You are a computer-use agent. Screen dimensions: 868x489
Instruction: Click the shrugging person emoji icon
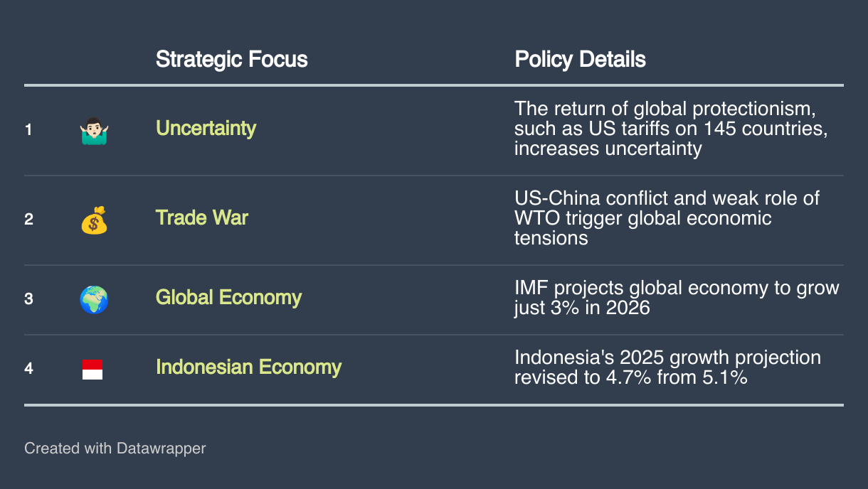(x=94, y=131)
